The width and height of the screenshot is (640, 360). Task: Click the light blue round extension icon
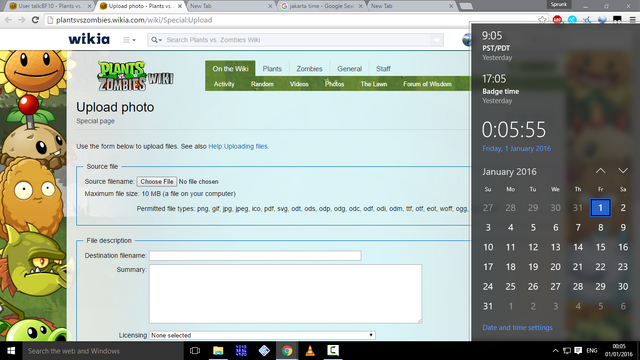(572, 20)
